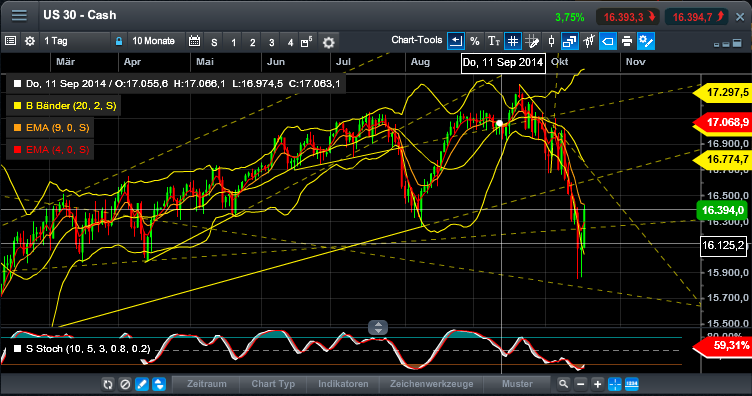Image resolution: width=752 pixels, height=396 pixels.
Task: Select the grid color picker tool
Action: [x=532, y=41]
